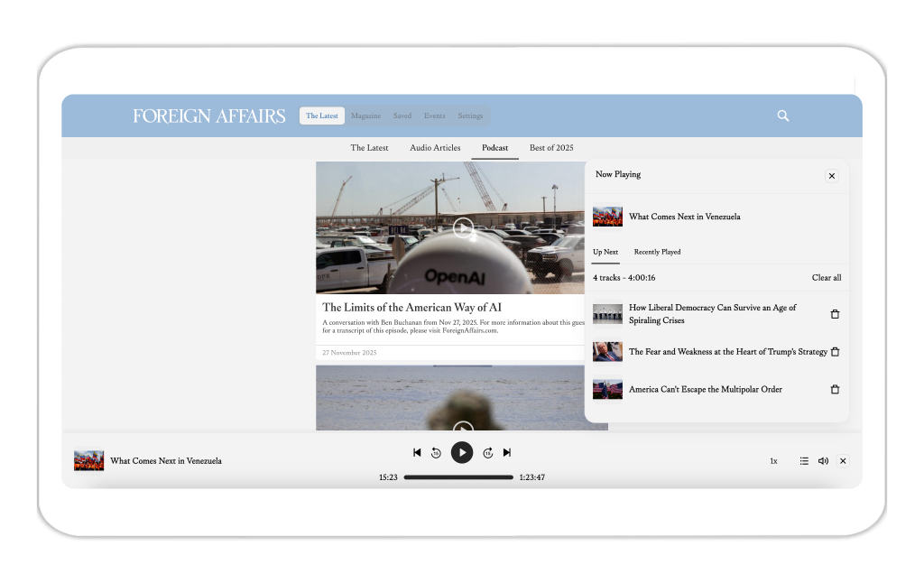The width and height of the screenshot is (924, 583).
Task: Open the Audio Articles tab
Action: pos(435,148)
